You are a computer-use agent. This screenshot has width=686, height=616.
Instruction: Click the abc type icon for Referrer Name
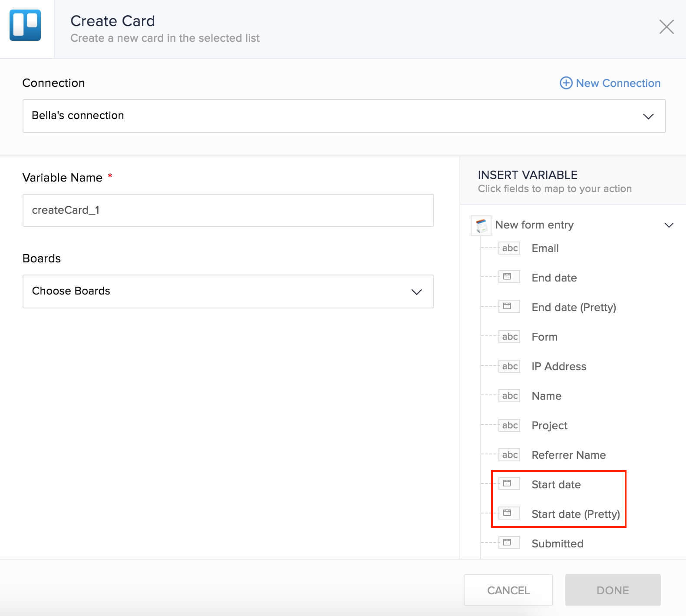[510, 455]
